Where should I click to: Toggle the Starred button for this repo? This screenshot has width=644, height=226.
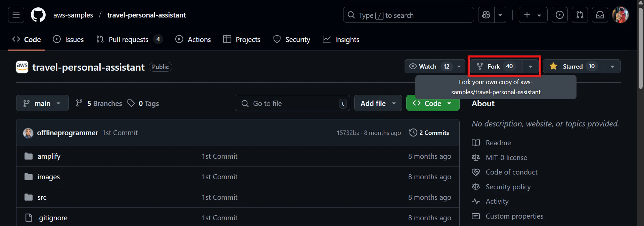(x=573, y=66)
